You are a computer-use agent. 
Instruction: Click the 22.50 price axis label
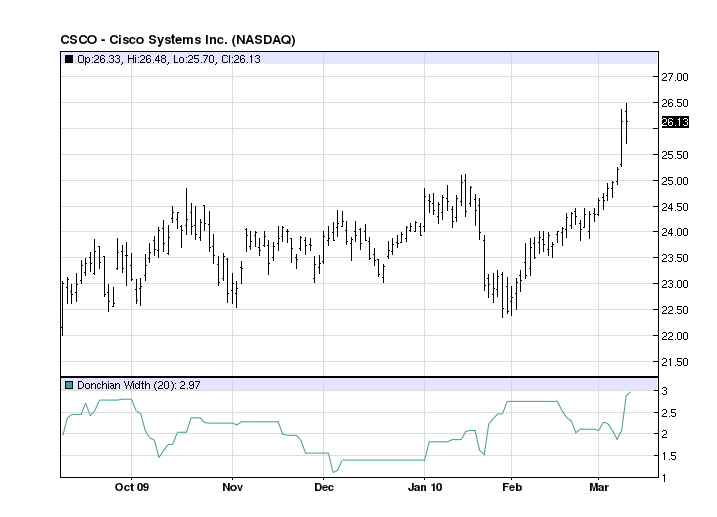tap(675, 310)
